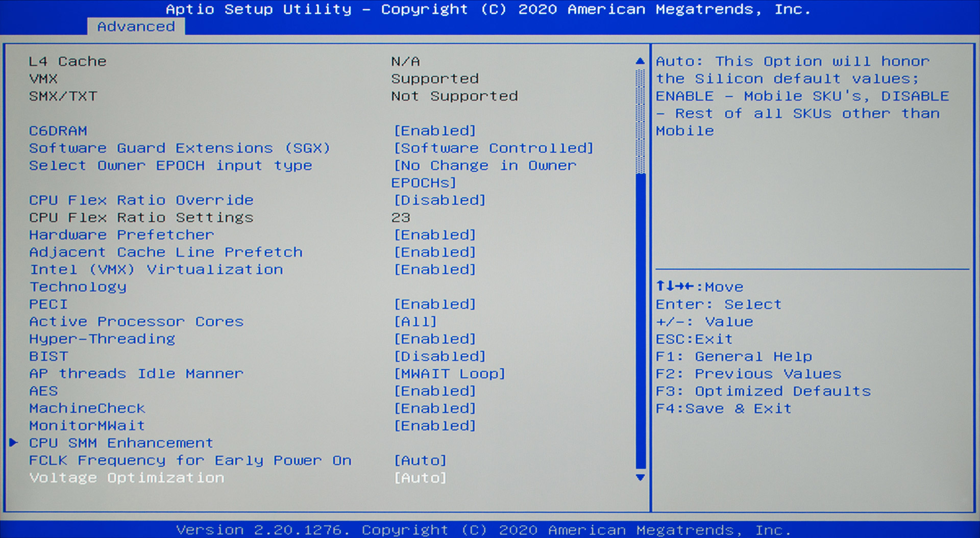Click the F3: Optimized Defaults hint

[x=763, y=391]
